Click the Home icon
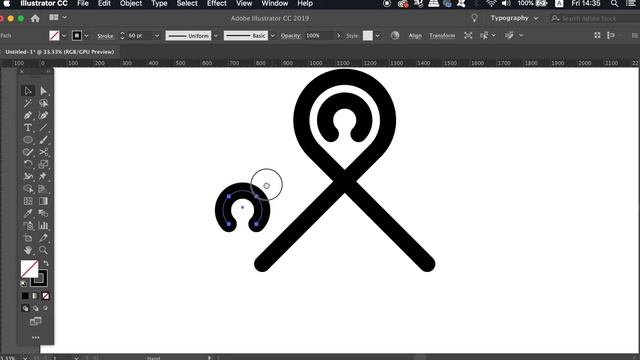The image size is (640, 360). (35, 18)
